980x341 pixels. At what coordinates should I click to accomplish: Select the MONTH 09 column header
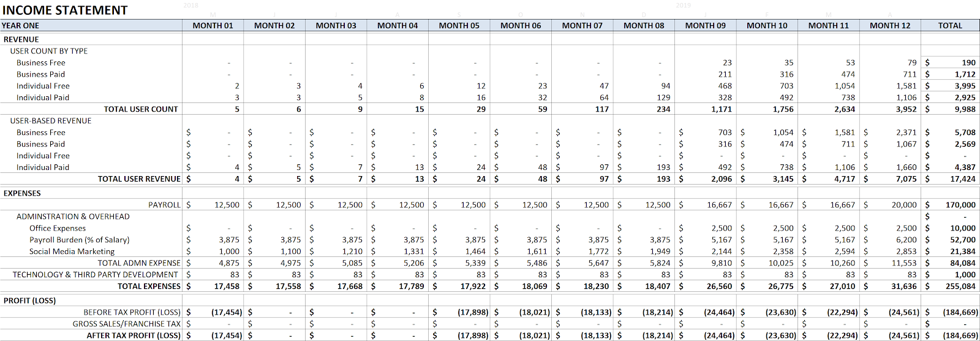pos(705,26)
